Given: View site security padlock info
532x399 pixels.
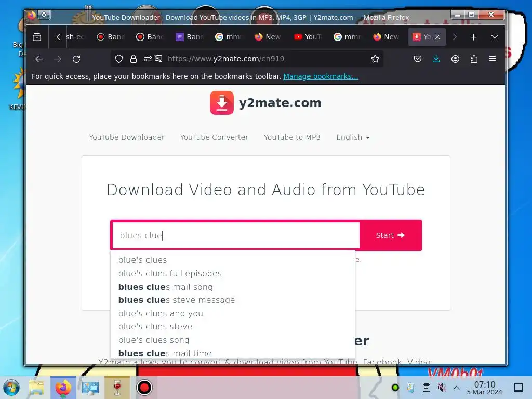Looking at the screenshot, I should point(134,59).
